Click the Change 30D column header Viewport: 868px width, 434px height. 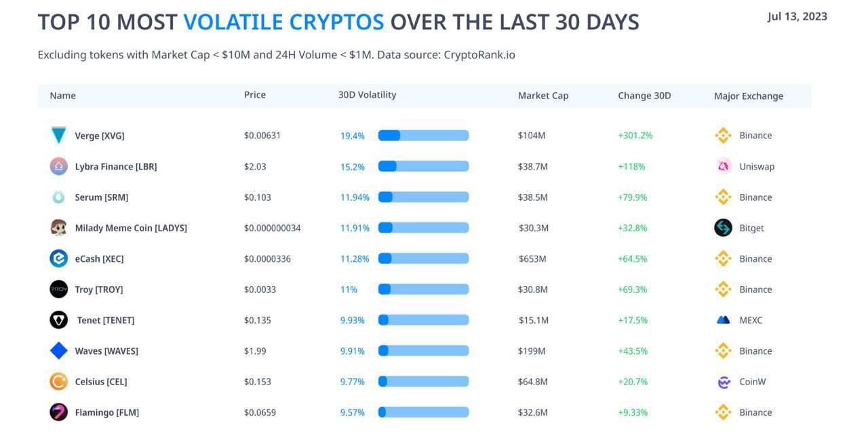tap(644, 96)
